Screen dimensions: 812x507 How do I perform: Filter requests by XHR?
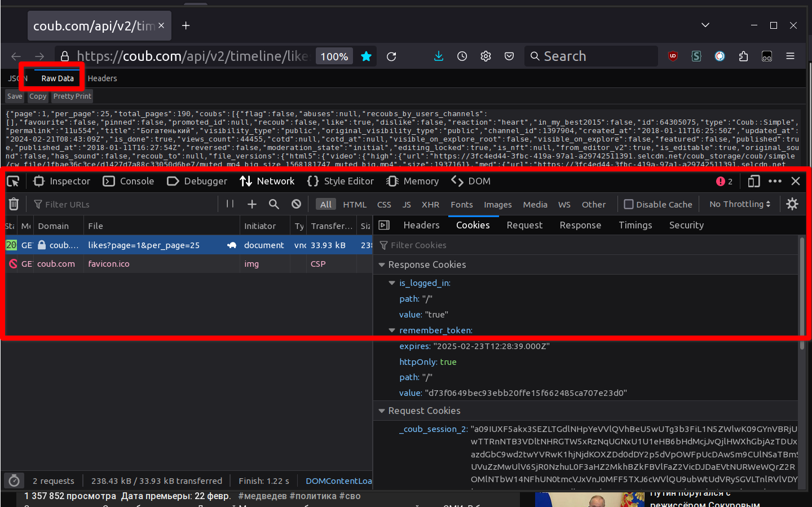point(430,204)
